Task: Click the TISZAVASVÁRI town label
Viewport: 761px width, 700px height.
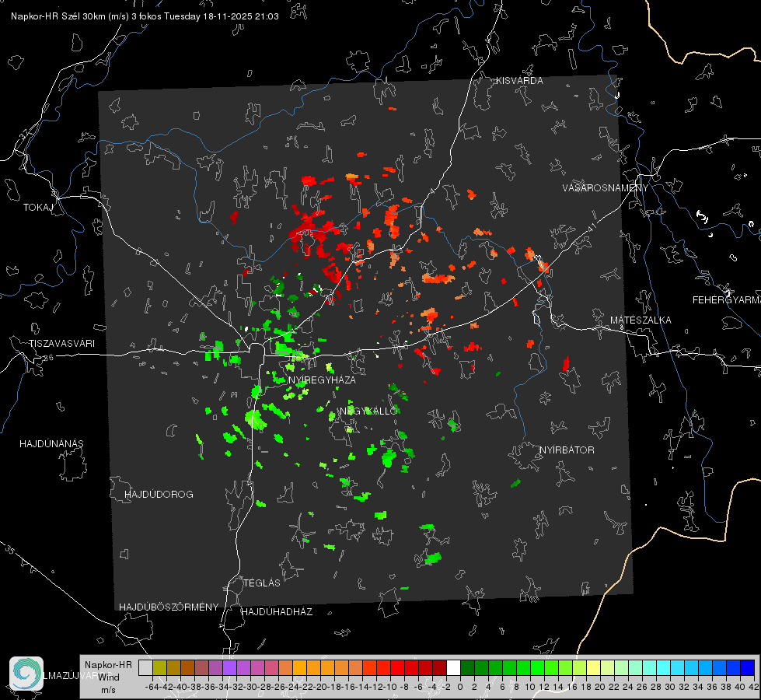Action: pos(61,344)
